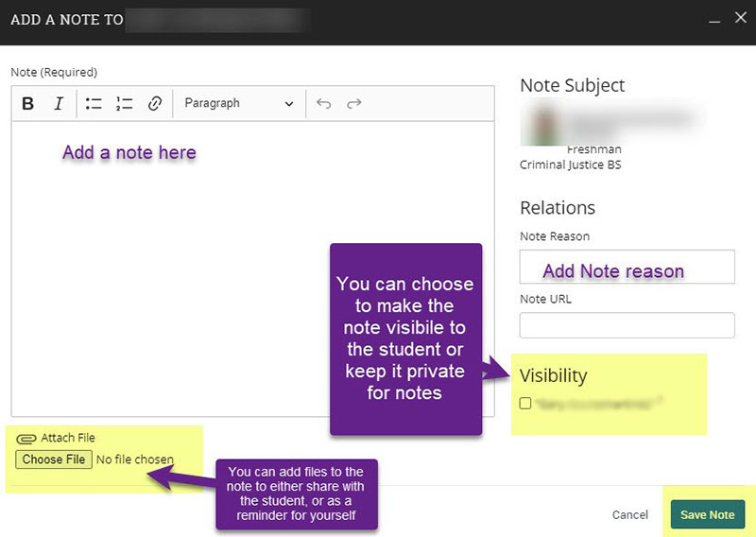Click the "No file chosen" text
This screenshot has height=537, width=756.
[135, 460]
